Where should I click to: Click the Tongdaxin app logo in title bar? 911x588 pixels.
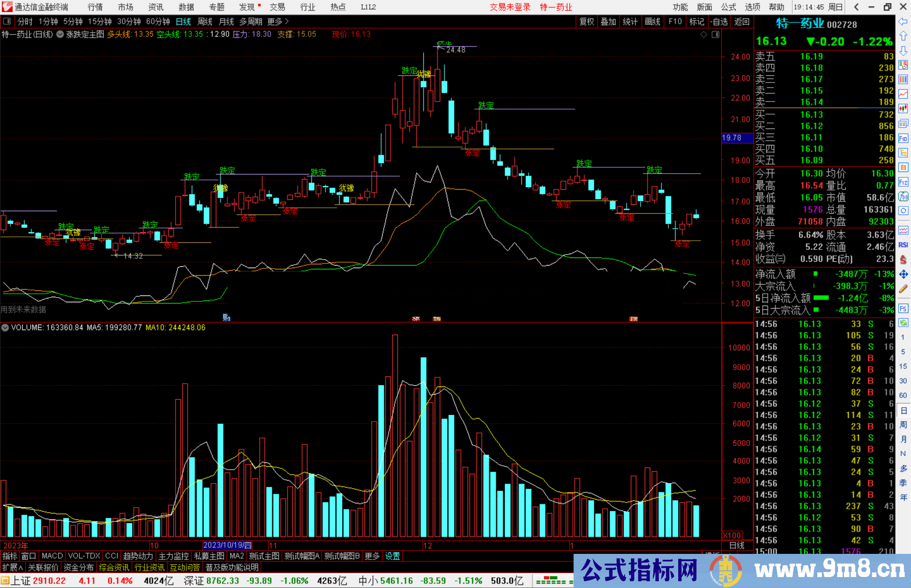(x=7, y=7)
